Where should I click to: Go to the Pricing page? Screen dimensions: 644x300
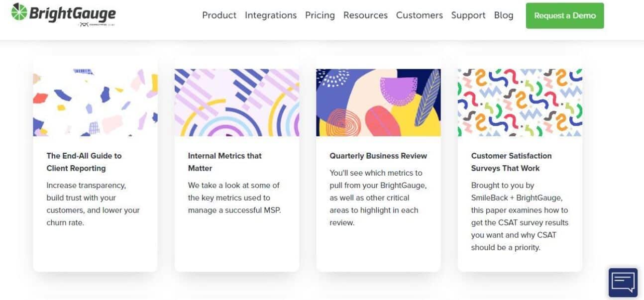[x=320, y=15]
